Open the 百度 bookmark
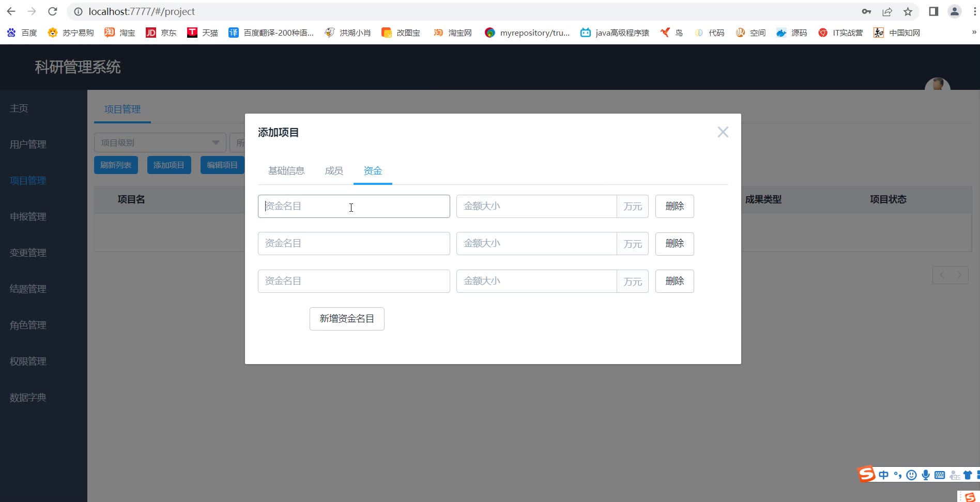The image size is (980, 502). pyautogui.click(x=22, y=33)
